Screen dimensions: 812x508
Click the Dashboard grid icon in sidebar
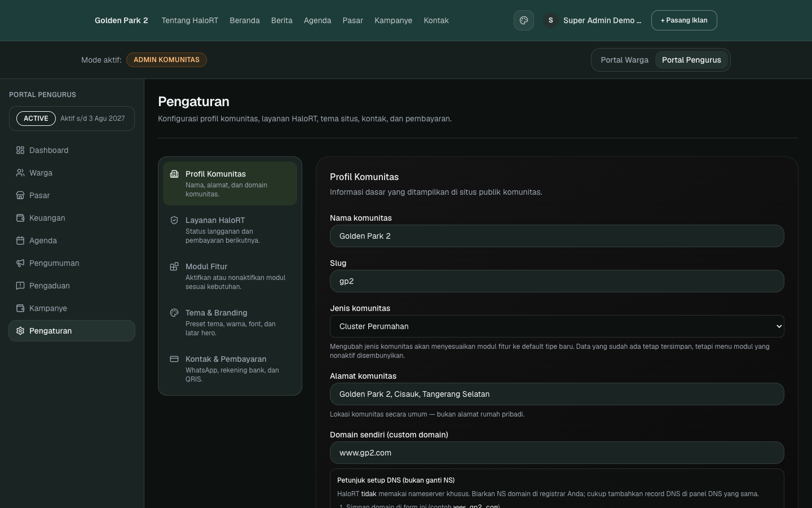[x=20, y=150]
